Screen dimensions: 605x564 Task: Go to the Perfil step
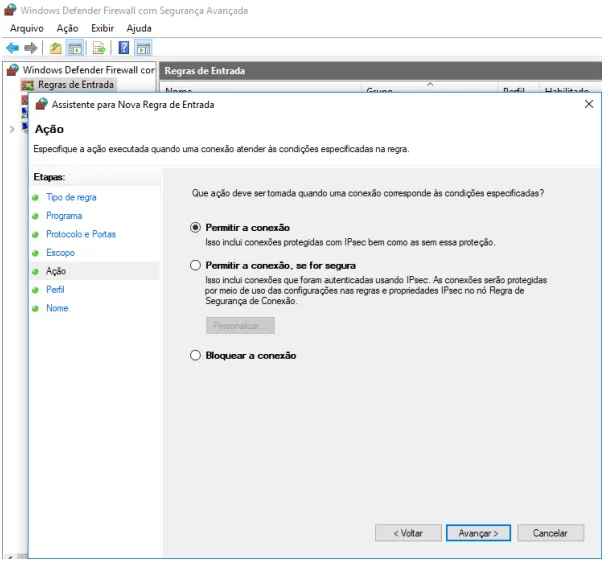55,290
